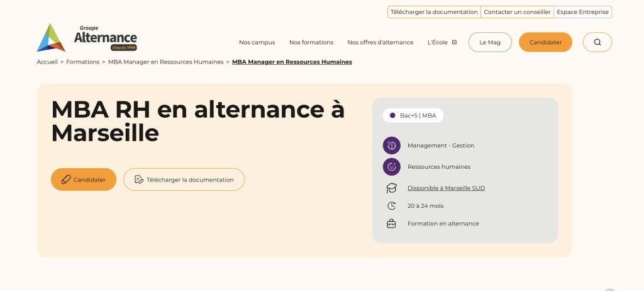Click the brain icon beside Management - Gestion
This screenshot has width=644, height=291.
(391, 145)
